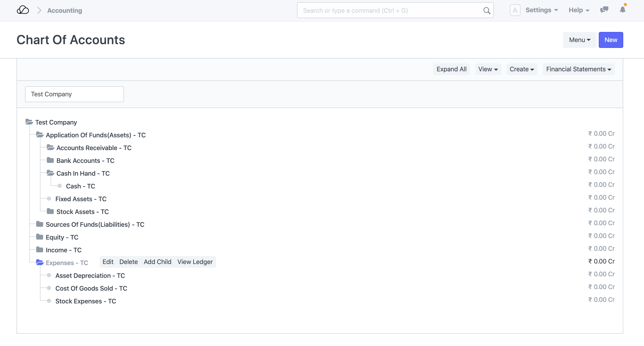Click the user avatar 'A' icon
Screen dimensions: 644x346
pyautogui.click(x=515, y=10)
